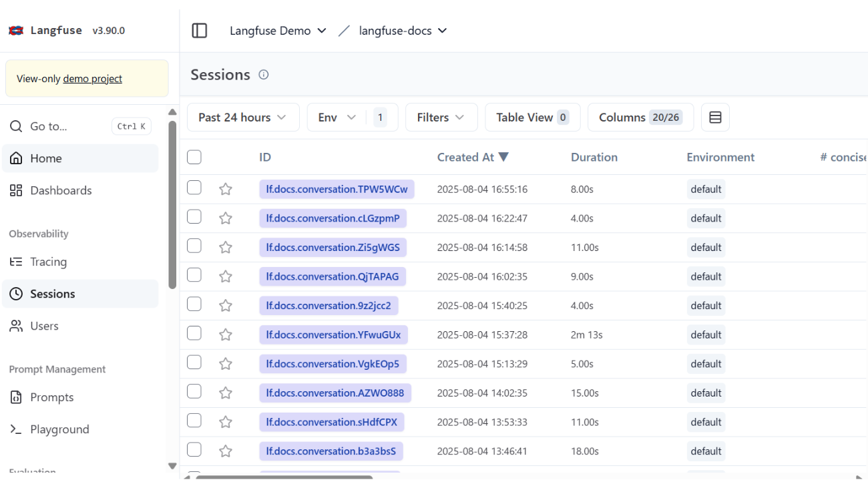Click the Duration column header
The width and height of the screenshot is (868, 488).
594,157
